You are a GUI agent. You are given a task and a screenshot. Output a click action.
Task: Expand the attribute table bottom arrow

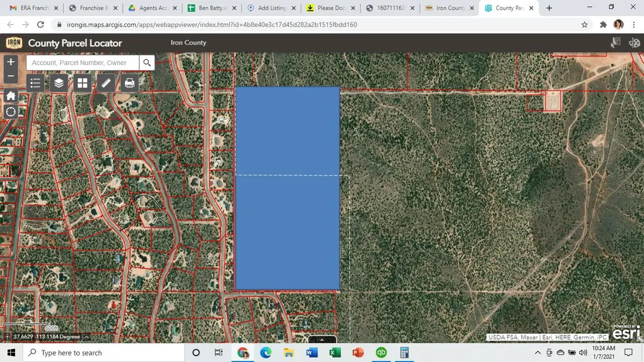pos(322,339)
